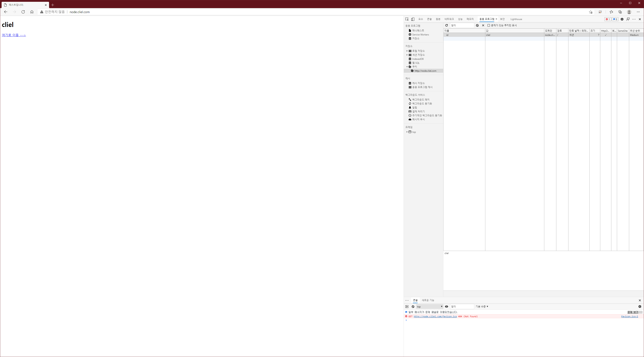This screenshot has width=644, height=357.
Task: Open DevTools settings gear in top bar
Action: click(622, 19)
